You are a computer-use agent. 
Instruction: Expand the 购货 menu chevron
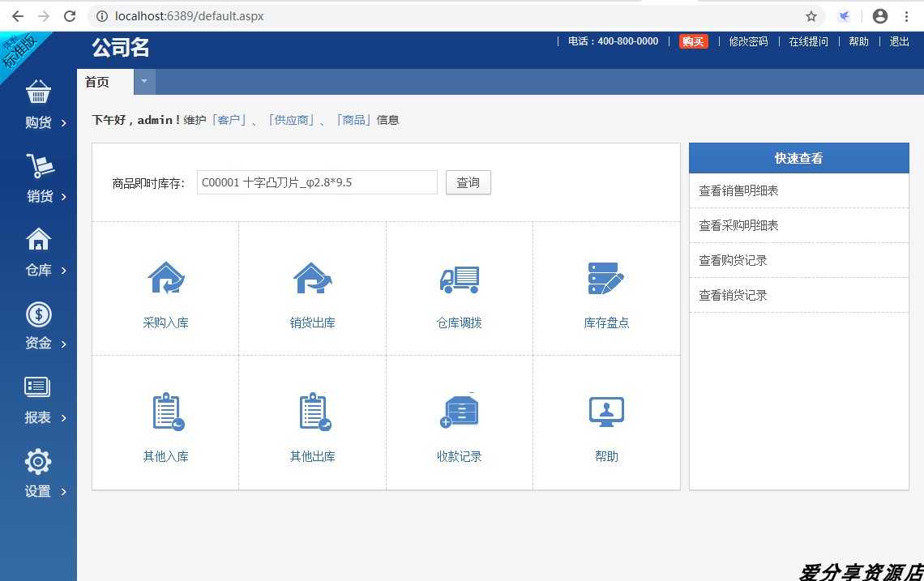pyautogui.click(x=64, y=123)
